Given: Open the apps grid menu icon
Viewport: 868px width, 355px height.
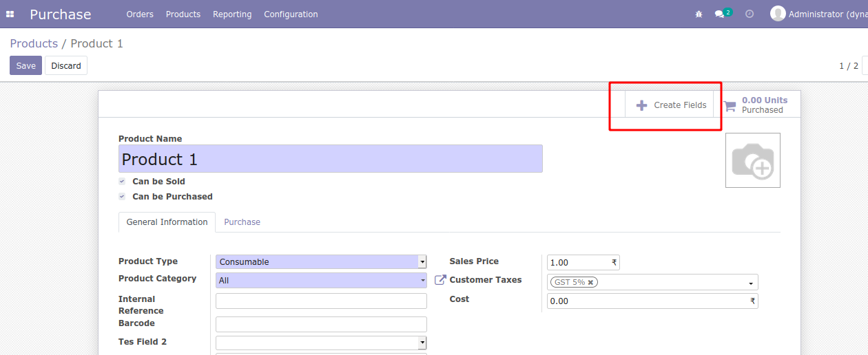Looking at the screenshot, I should (x=10, y=14).
